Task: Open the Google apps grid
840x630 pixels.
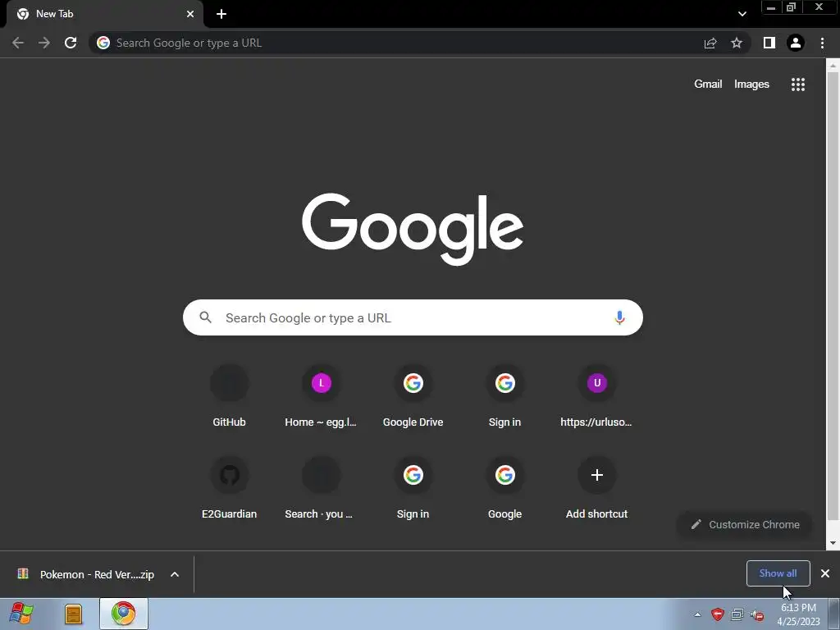Action: [x=797, y=84]
